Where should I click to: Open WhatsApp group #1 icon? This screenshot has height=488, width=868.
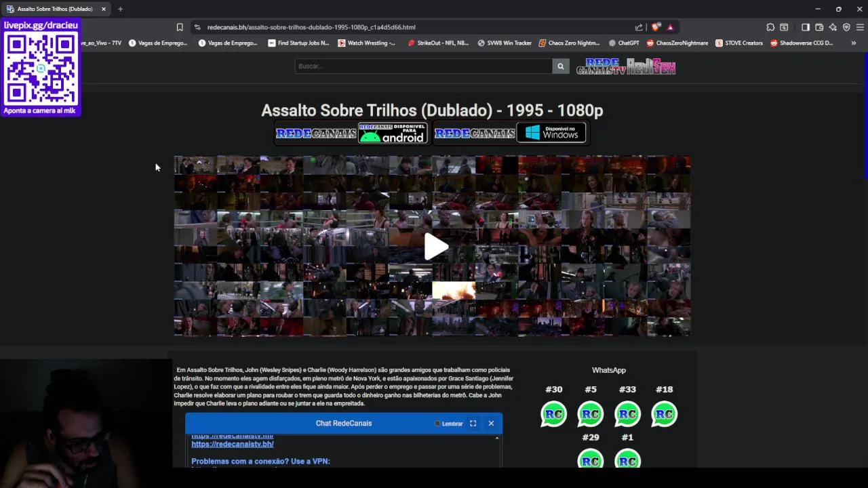627,459
